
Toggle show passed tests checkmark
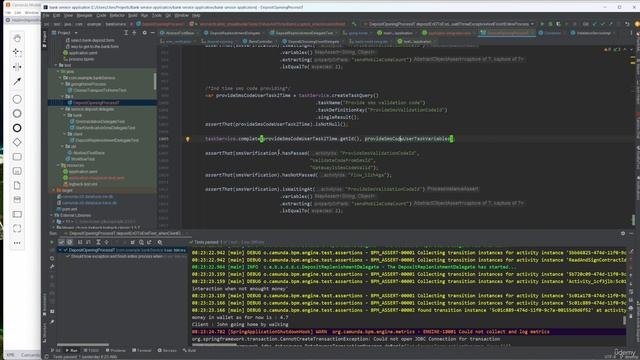pyautogui.click(x=61, y=242)
